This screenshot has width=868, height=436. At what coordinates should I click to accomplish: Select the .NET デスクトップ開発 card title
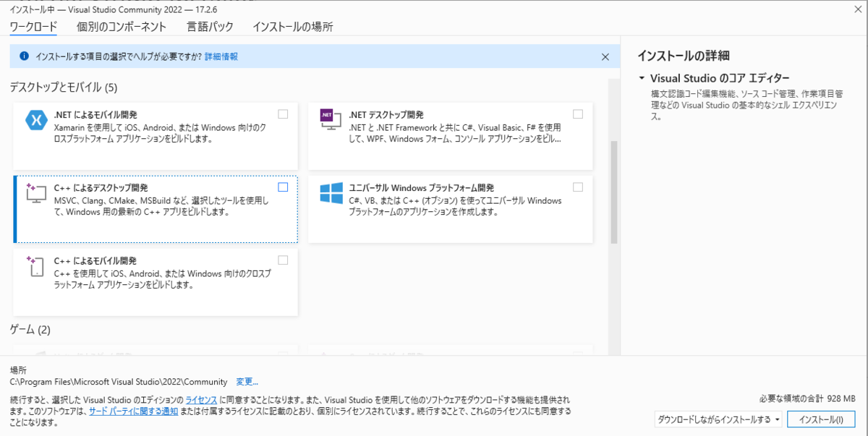point(386,115)
